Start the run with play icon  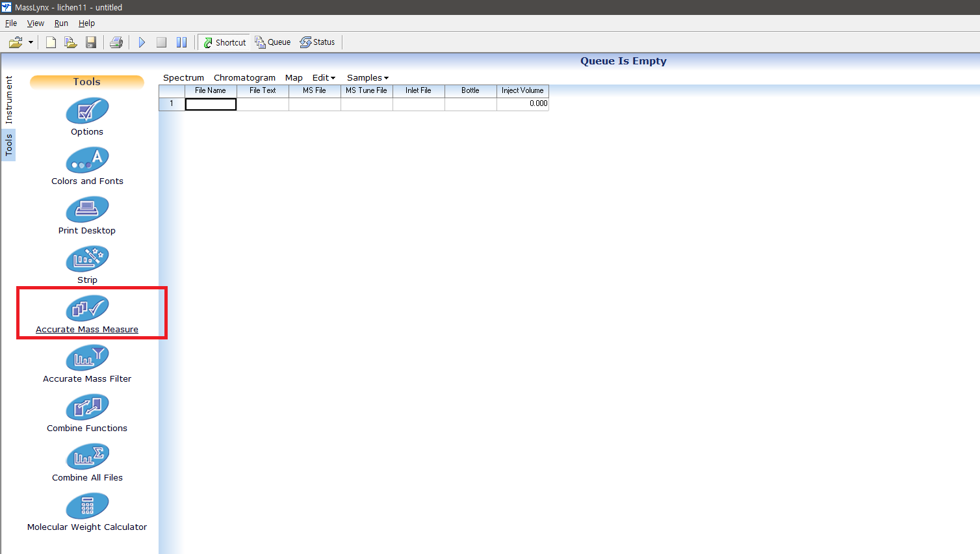point(142,42)
